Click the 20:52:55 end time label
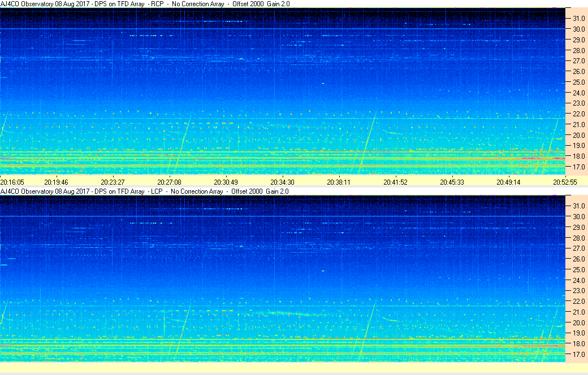The height and width of the screenshot is (375, 588). (565, 182)
